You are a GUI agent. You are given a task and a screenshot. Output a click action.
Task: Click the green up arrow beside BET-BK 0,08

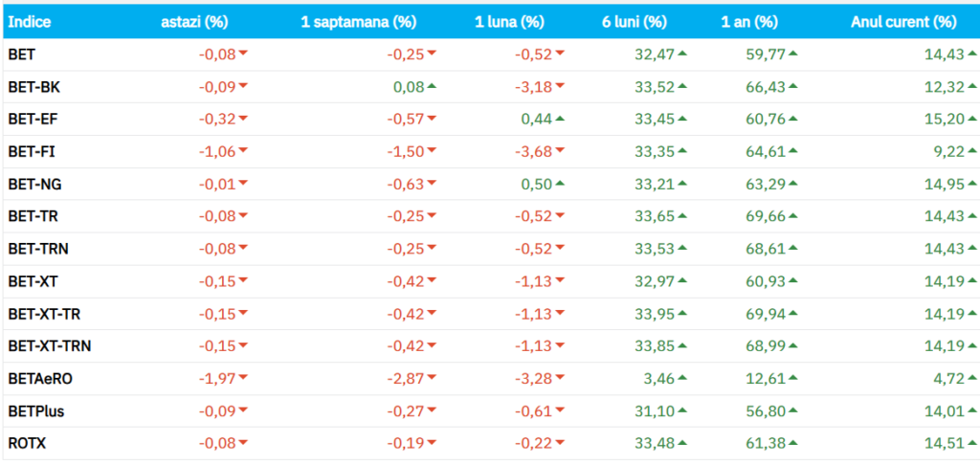click(x=433, y=86)
